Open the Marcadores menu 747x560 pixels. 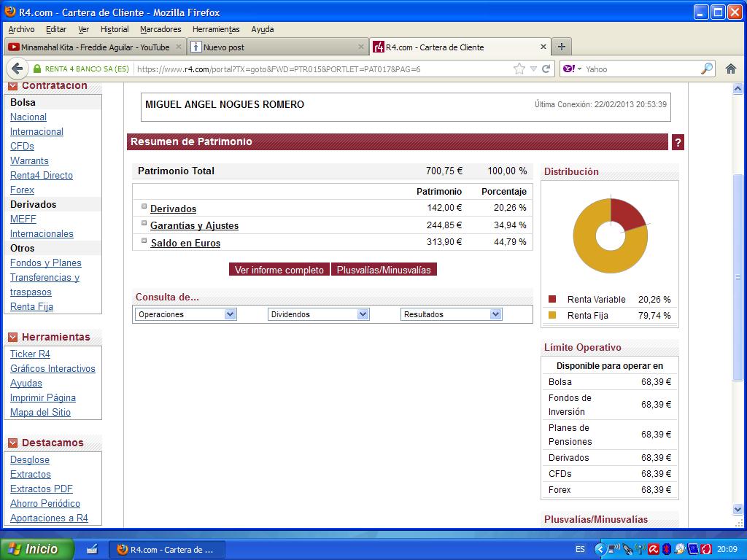pos(160,29)
